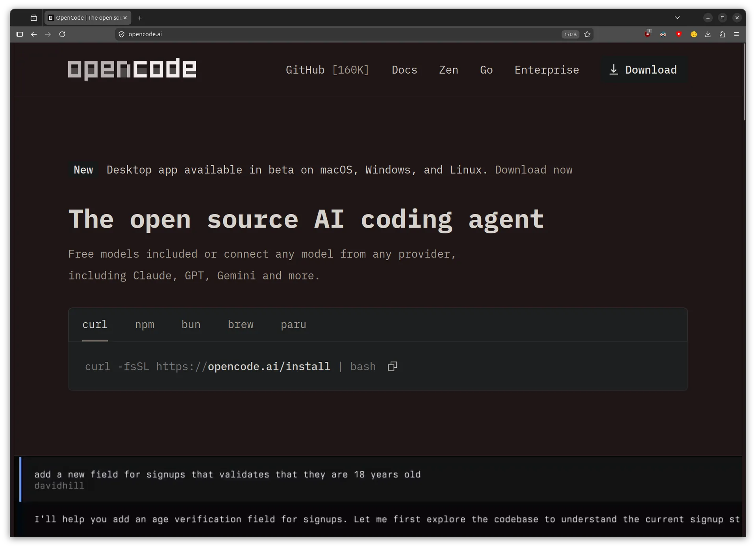Follow the Download now link
Image resolution: width=756 pixels, height=548 pixels.
coord(534,170)
